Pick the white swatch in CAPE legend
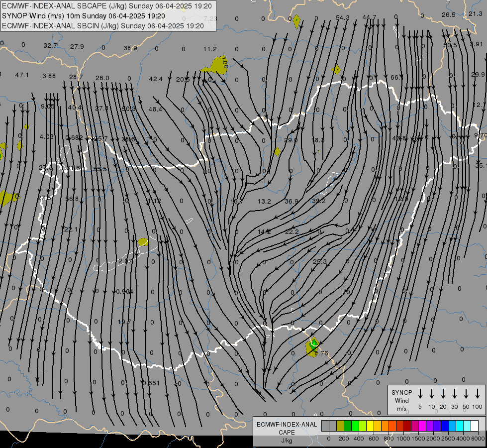This screenshot has width=487, height=448. (x=475, y=426)
